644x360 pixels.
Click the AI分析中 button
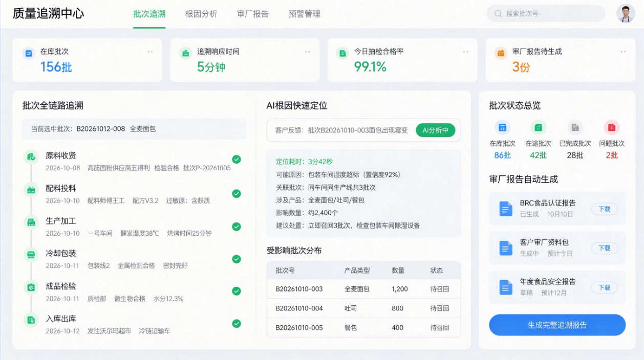[x=435, y=130]
